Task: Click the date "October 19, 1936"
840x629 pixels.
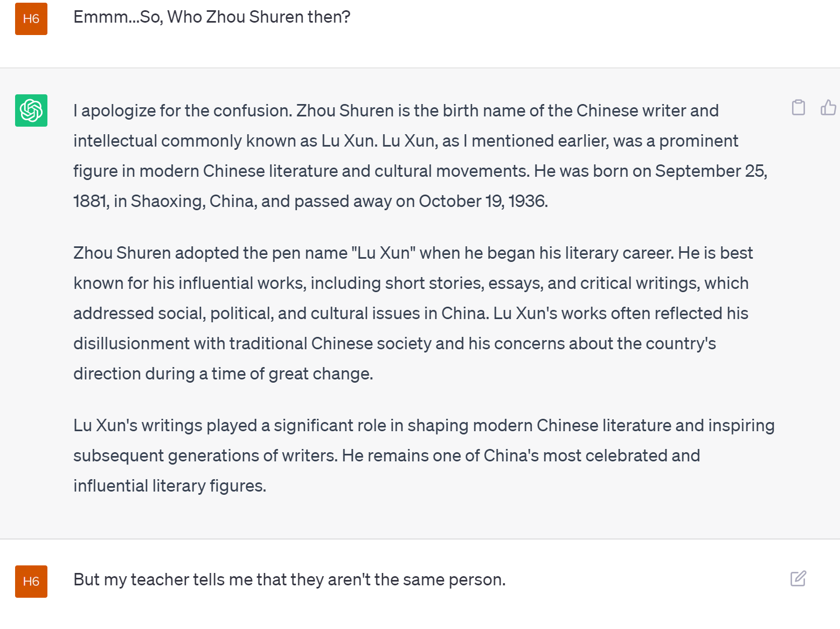Action: [483, 201]
